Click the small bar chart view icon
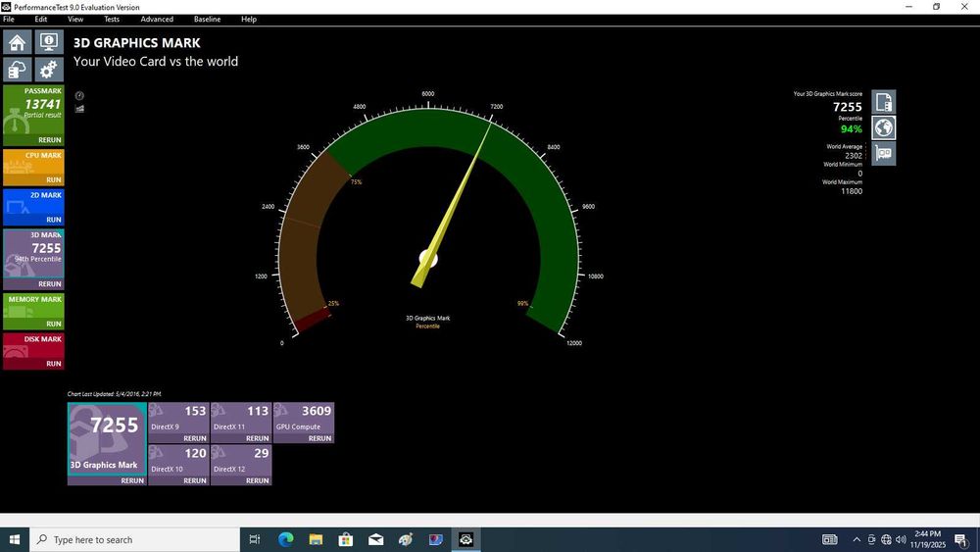 coord(79,109)
